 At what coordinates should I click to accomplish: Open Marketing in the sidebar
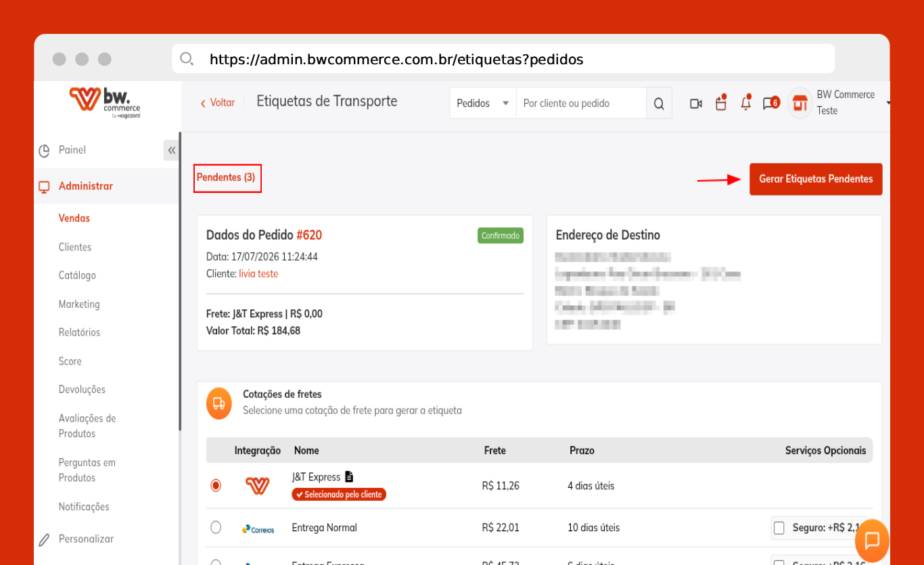[x=79, y=304]
